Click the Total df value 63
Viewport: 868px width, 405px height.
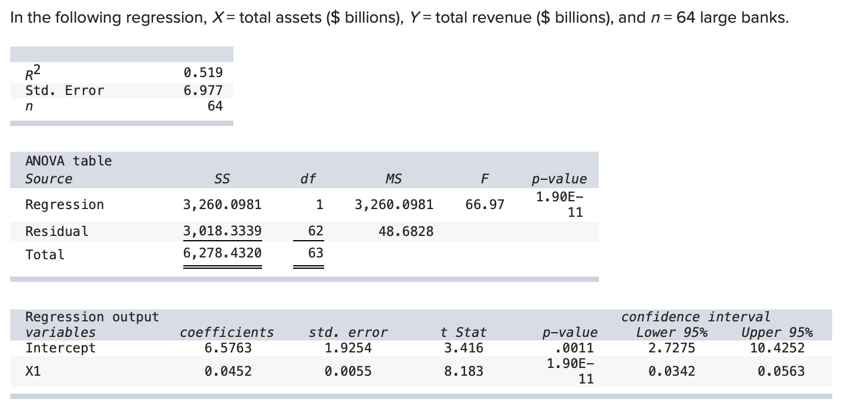pyautogui.click(x=315, y=253)
